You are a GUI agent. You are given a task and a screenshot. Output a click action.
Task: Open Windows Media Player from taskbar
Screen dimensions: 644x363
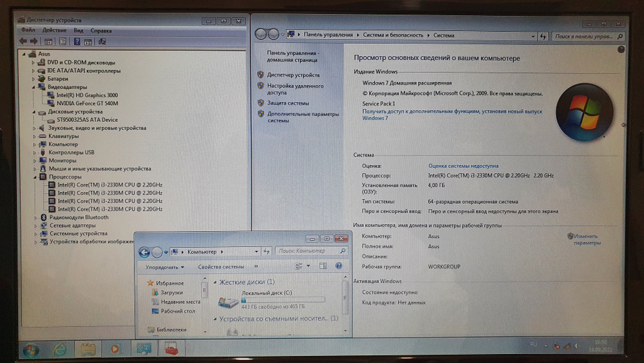[x=115, y=349]
